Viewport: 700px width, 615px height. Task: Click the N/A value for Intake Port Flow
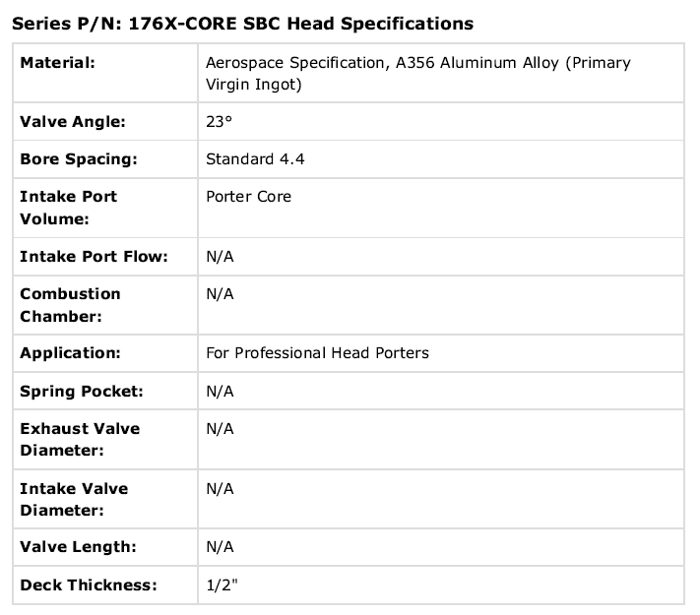click(220, 257)
